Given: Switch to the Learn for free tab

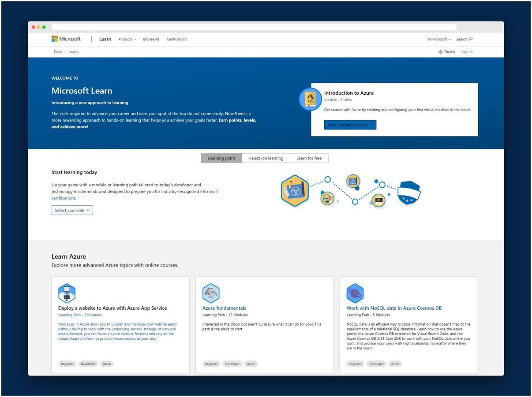Looking at the screenshot, I should (x=309, y=158).
